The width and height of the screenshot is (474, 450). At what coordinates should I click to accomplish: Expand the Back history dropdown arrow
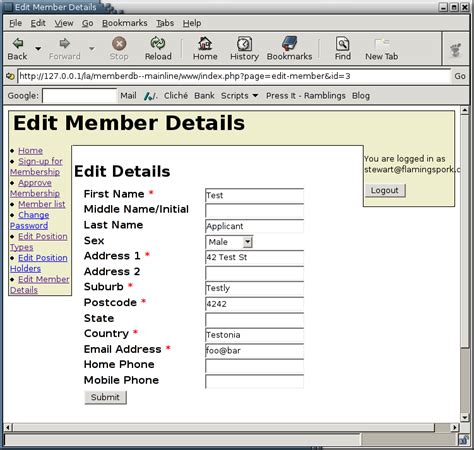[38, 49]
